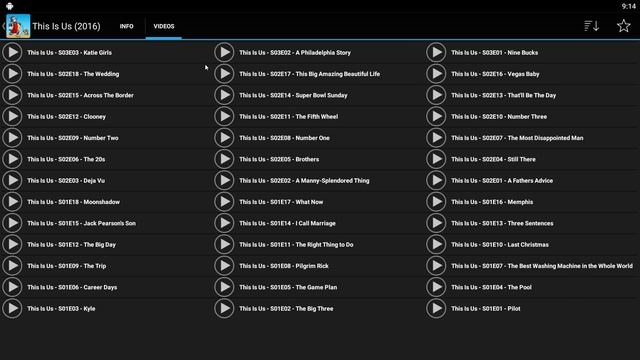Start S02E14 Super Bowl Sunday playback

point(224,95)
